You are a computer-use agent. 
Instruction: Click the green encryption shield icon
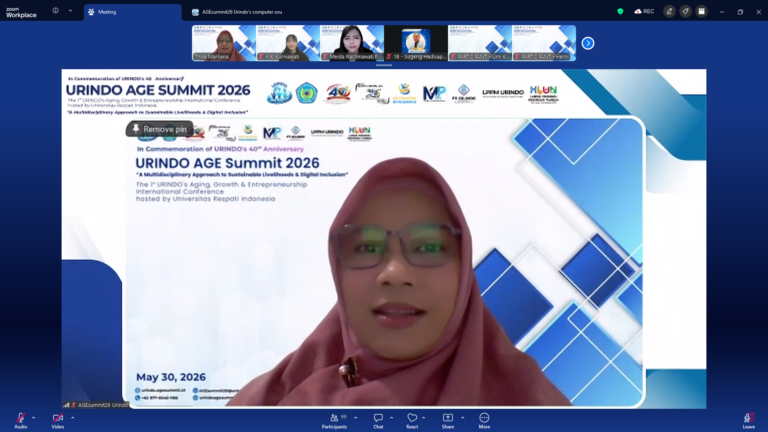click(620, 11)
